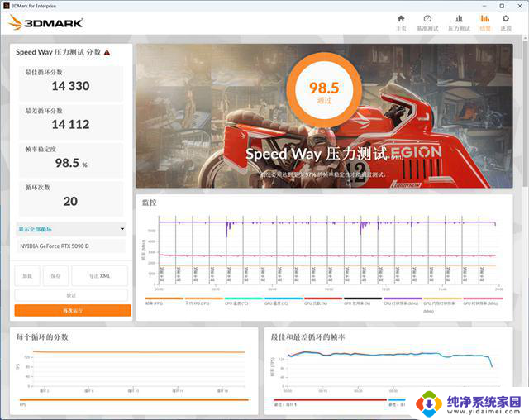Click the warning triangle beside Speed Way score title
529x420 pixels.
tap(107, 52)
